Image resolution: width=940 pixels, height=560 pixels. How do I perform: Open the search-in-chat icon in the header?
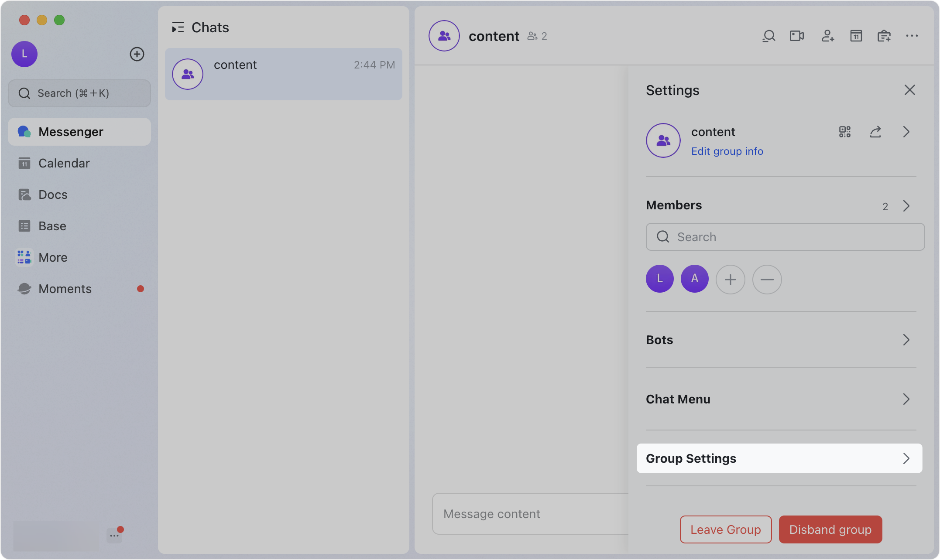[x=768, y=36]
